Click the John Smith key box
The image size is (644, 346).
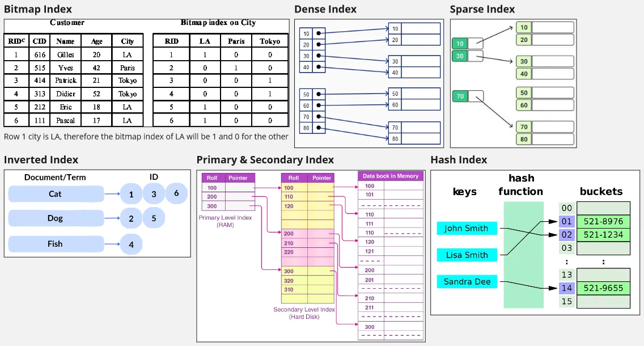point(467,229)
